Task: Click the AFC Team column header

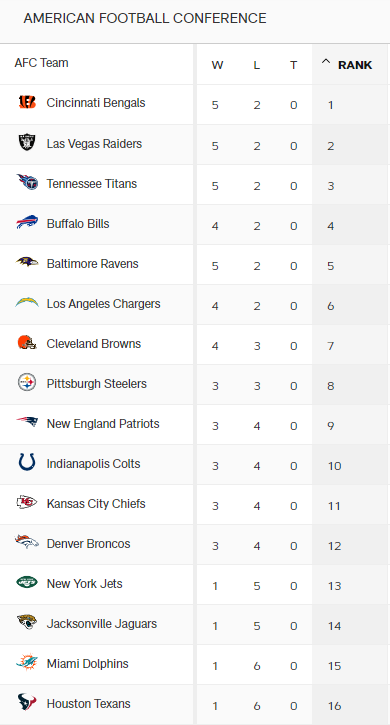Action: 41,63
